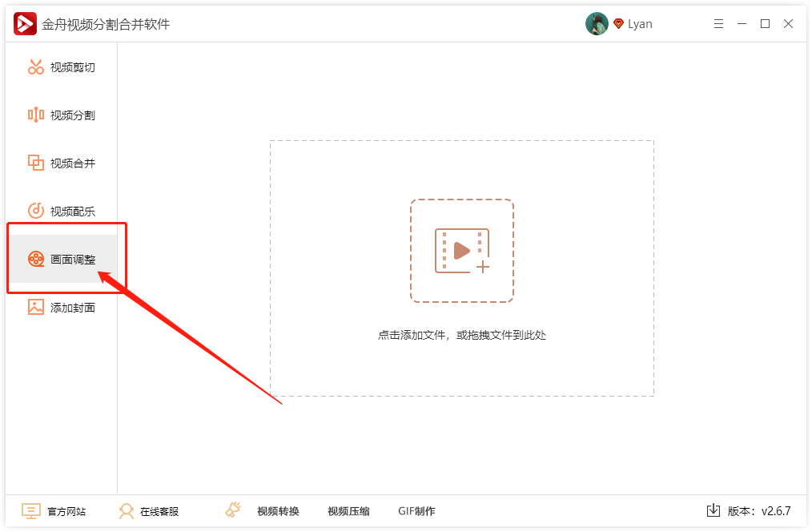812x532 pixels.
Task: Click the add cover picture icon
Action: coord(36,307)
